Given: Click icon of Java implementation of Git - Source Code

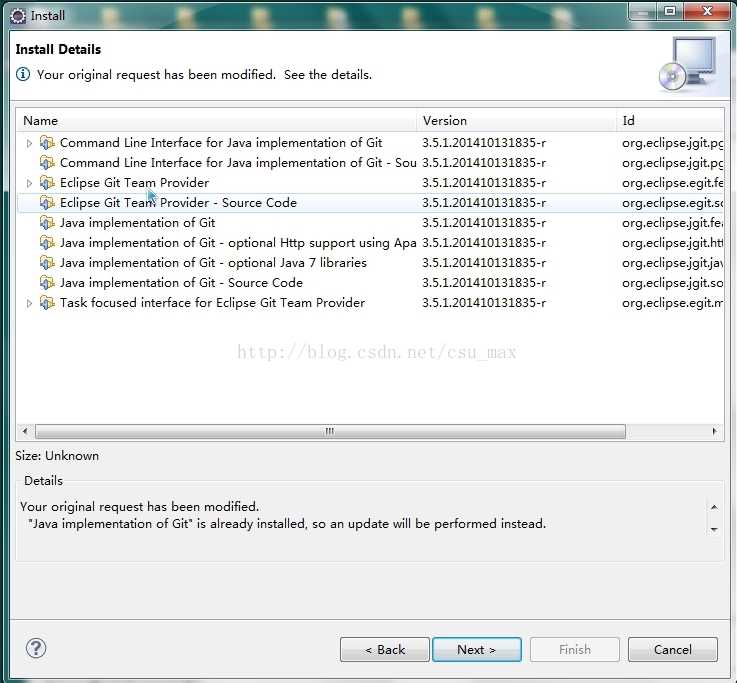Looking at the screenshot, I should click(47, 283).
